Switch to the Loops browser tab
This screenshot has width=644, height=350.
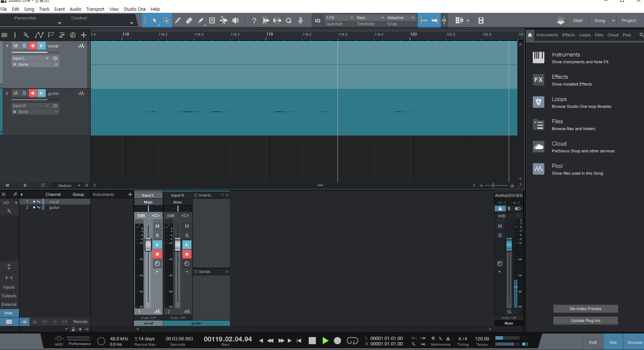(x=585, y=35)
